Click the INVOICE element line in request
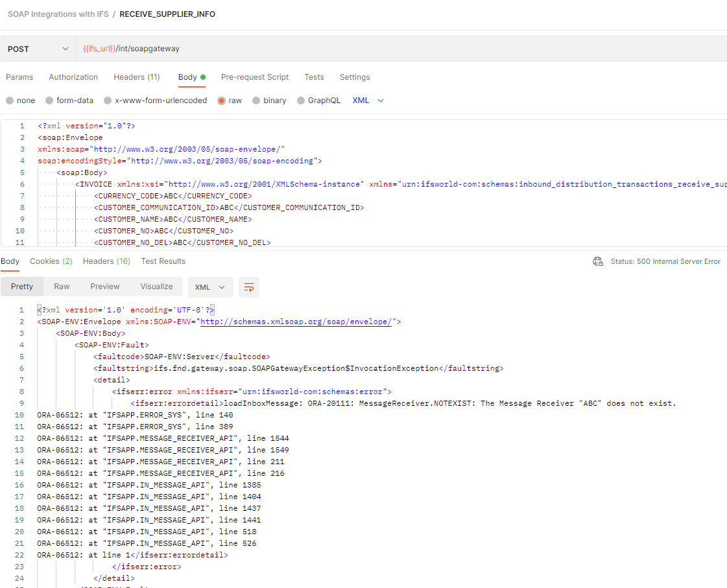Image resolution: width=727 pixels, height=588 pixels. tap(401, 184)
